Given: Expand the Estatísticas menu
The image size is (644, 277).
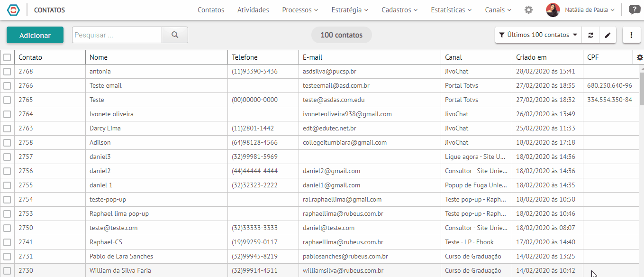Looking at the screenshot, I should (451, 10).
